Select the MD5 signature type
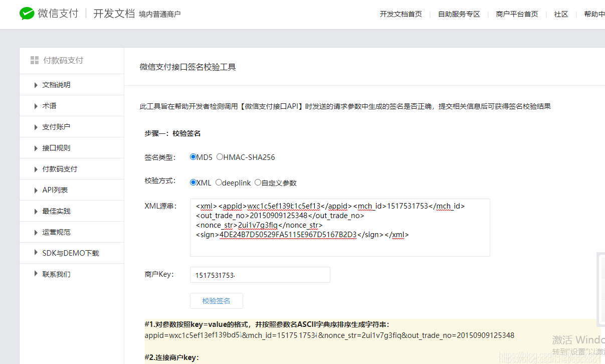This screenshot has height=364, width=605. (193, 157)
